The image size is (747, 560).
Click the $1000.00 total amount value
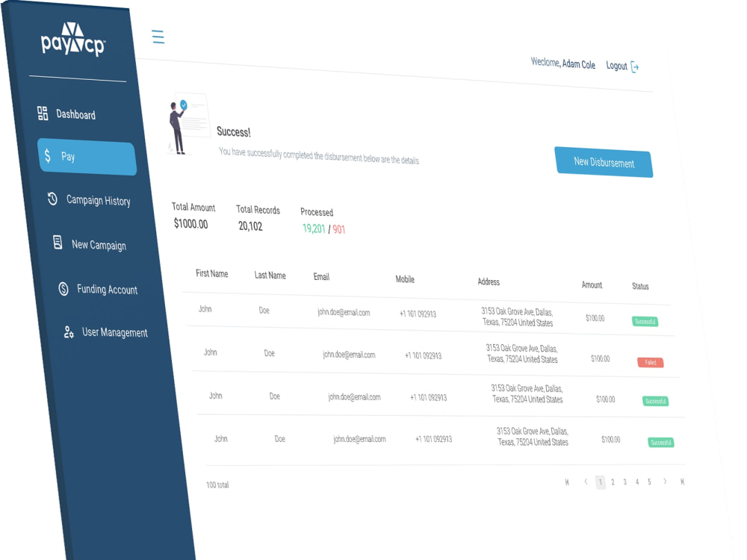click(x=190, y=223)
